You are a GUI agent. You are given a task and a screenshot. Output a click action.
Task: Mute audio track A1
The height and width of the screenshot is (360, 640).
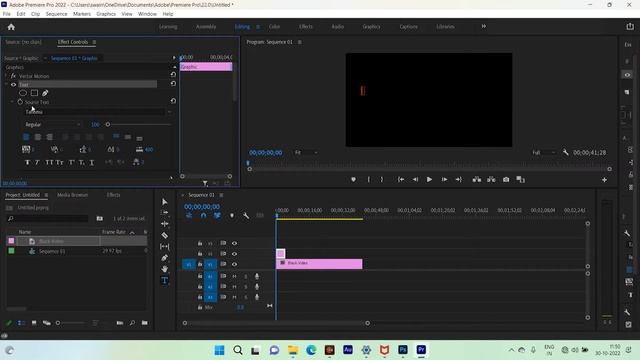(x=234, y=276)
